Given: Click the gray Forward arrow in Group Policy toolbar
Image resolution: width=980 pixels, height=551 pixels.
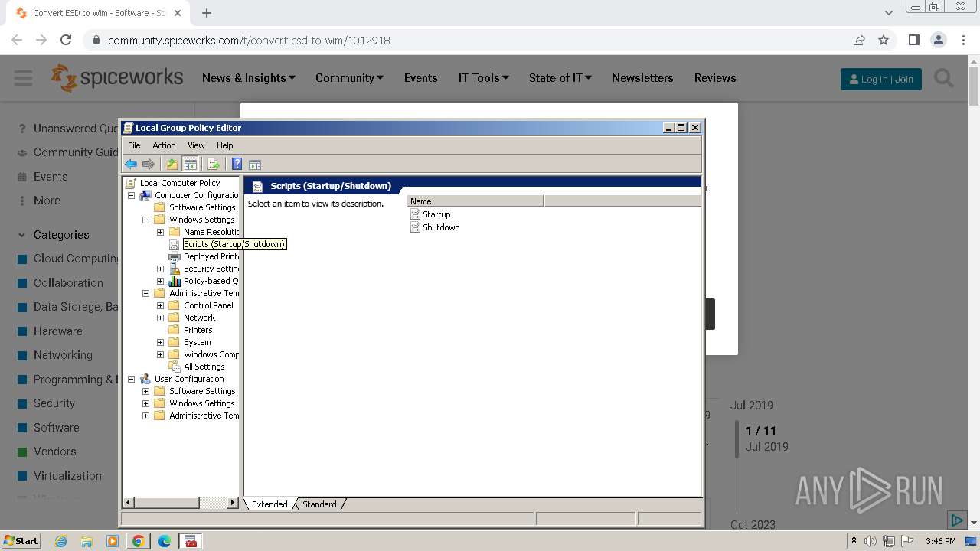Looking at the screenshot, I should coord(149,165).
